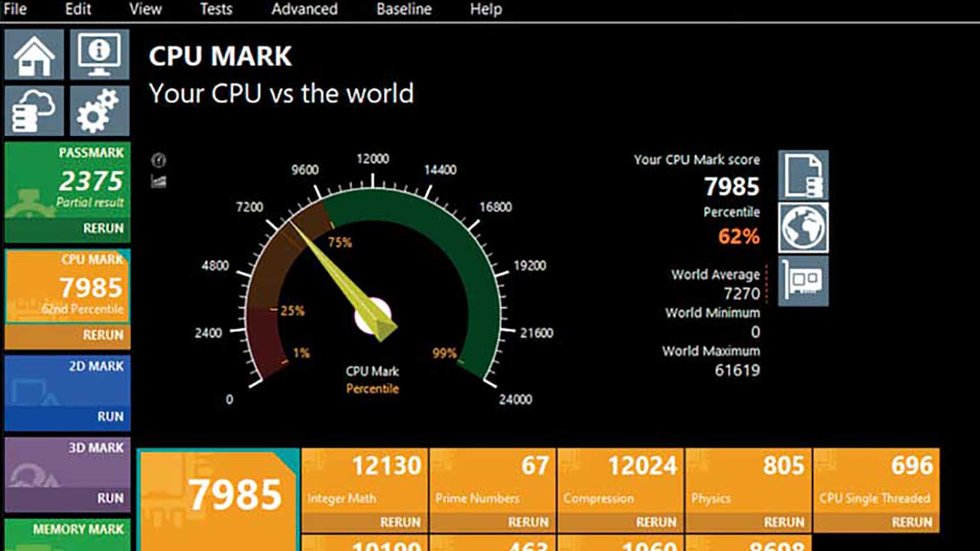
Task: Open the cloud baseline manager icon
Action: point(34,111)
